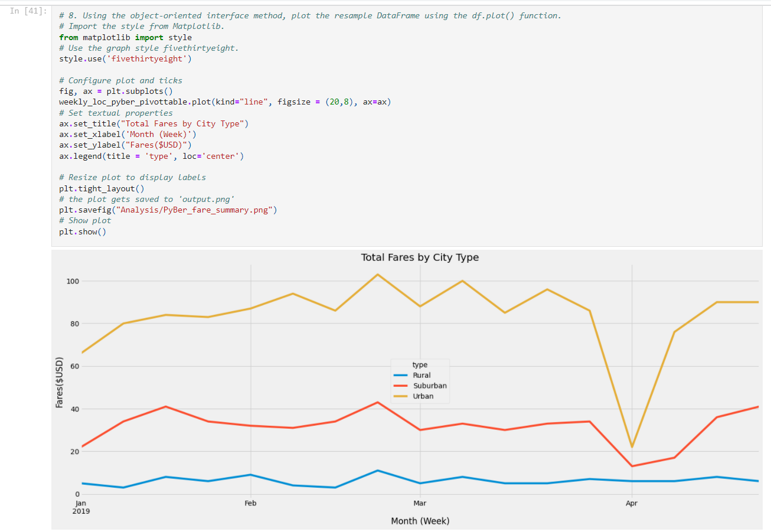Select the Urban legend entry
The width and height of the screenshot is (771, 532).
point(423,396)
